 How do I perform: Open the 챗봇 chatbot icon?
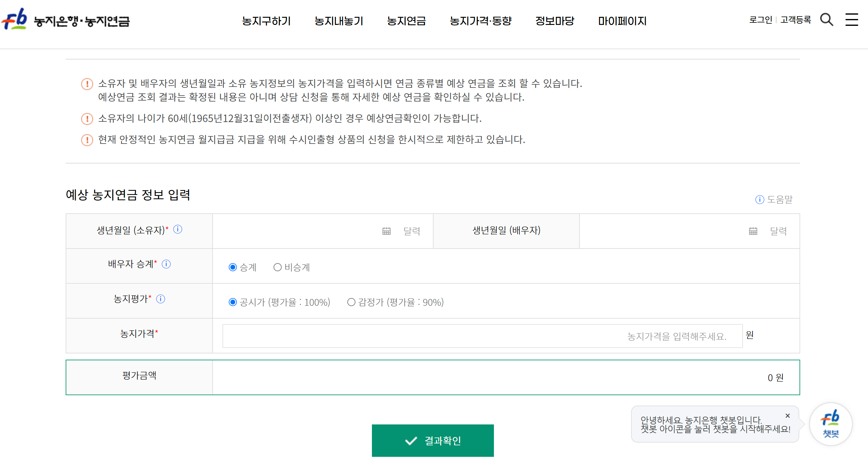click(830, 424)
